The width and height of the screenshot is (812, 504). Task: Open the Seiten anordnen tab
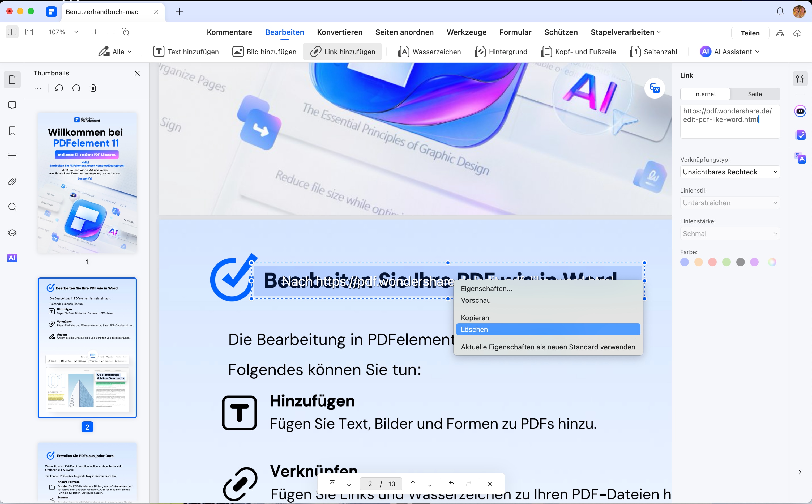coord(404,32)
